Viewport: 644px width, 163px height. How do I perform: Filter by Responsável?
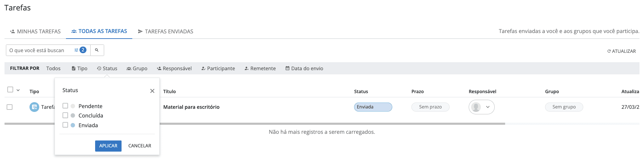(x=174, y=68)
